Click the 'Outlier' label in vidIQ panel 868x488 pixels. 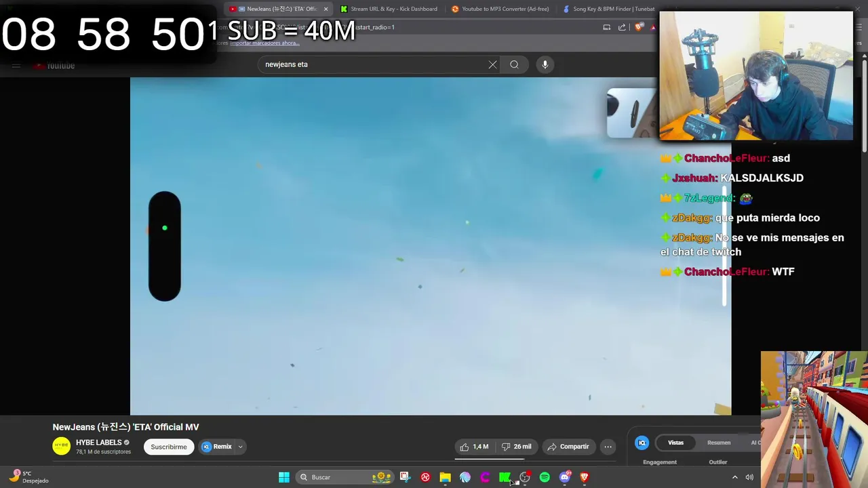[x=718, y=462]
